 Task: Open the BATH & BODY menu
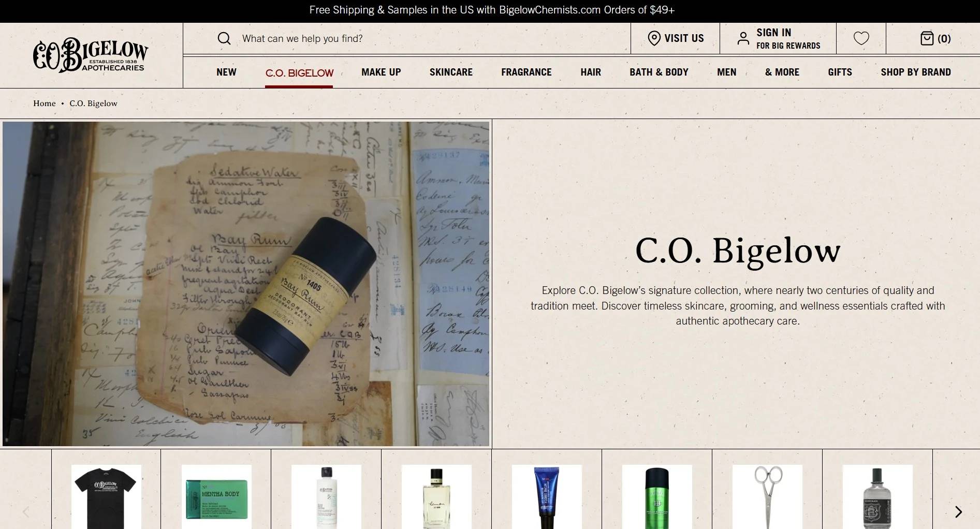659,72
